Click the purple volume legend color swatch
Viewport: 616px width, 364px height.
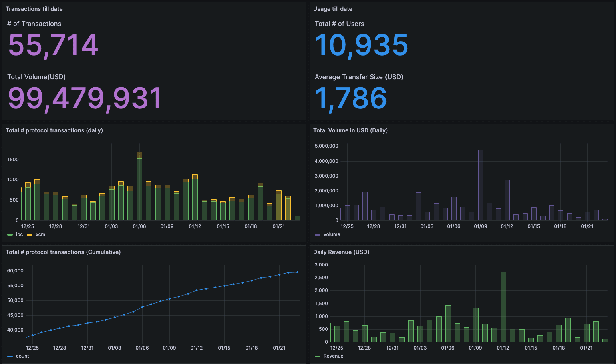point(318,235)
